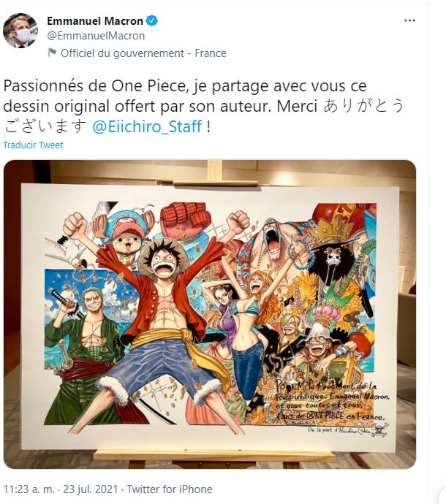Screen dimensions: 446x504
Task: Click the government official flag icon
Action: pos(52,53)
